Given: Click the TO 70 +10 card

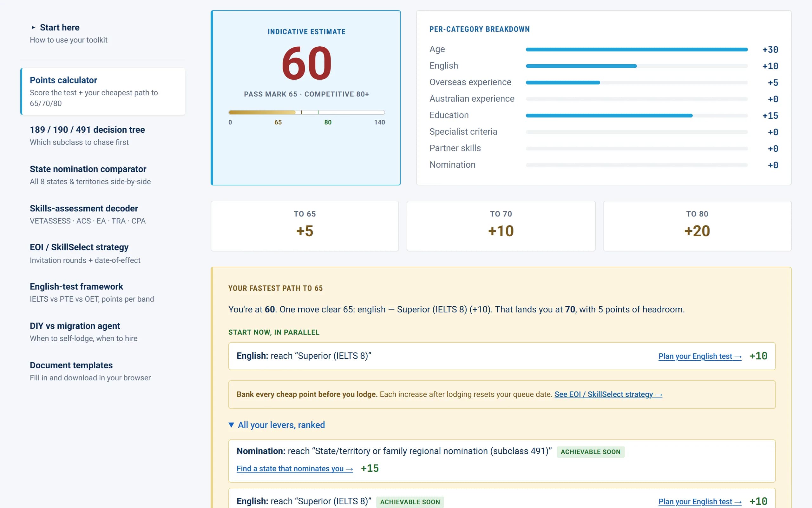Looking at the screenshot, I should [x=501, y=226].
